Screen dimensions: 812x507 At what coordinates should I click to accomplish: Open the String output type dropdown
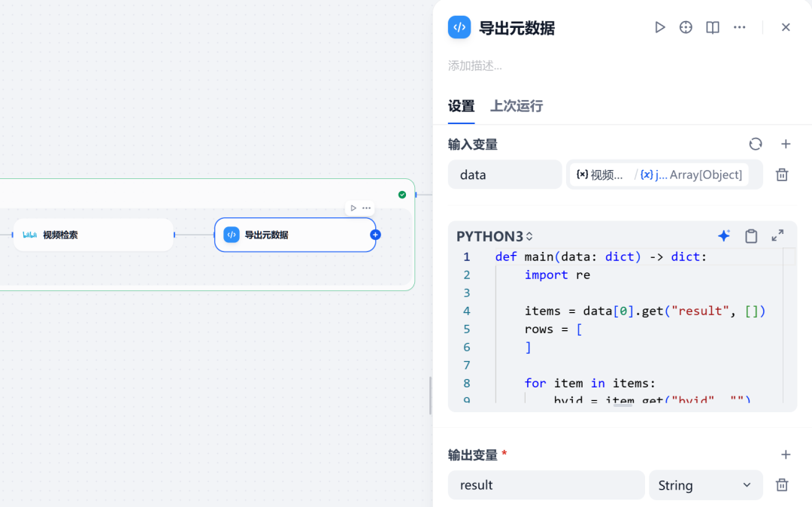706,485
